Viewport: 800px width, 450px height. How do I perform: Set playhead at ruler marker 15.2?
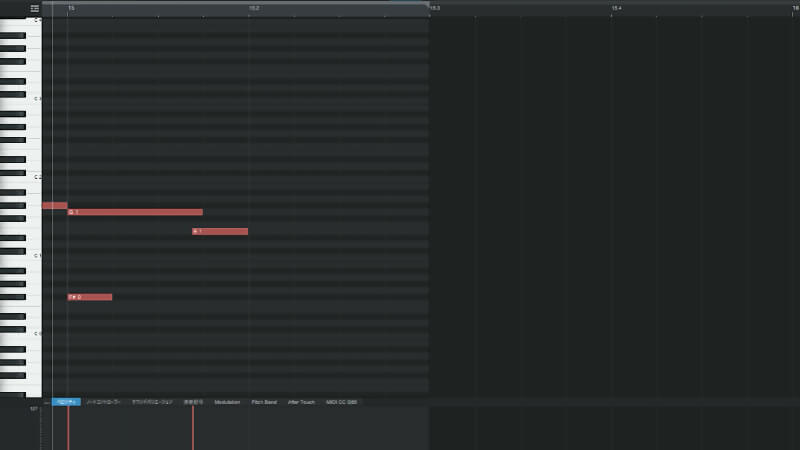coord(254,8)
